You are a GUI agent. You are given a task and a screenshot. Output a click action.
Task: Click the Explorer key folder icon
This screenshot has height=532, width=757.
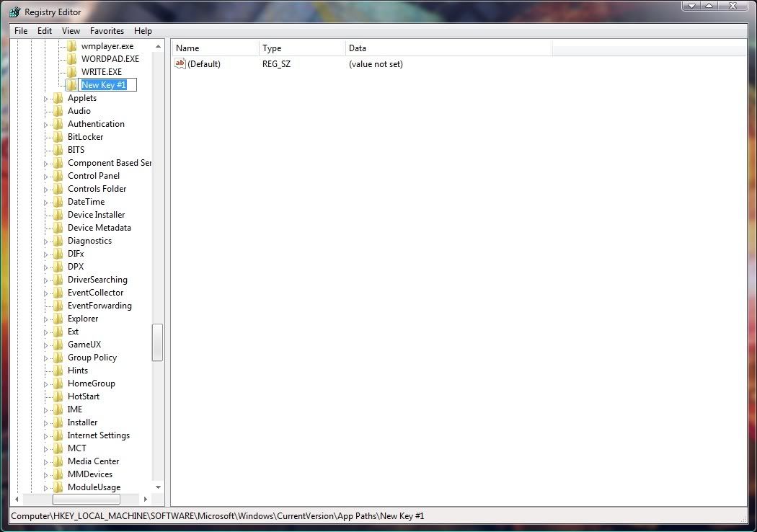tap(58, 319)
